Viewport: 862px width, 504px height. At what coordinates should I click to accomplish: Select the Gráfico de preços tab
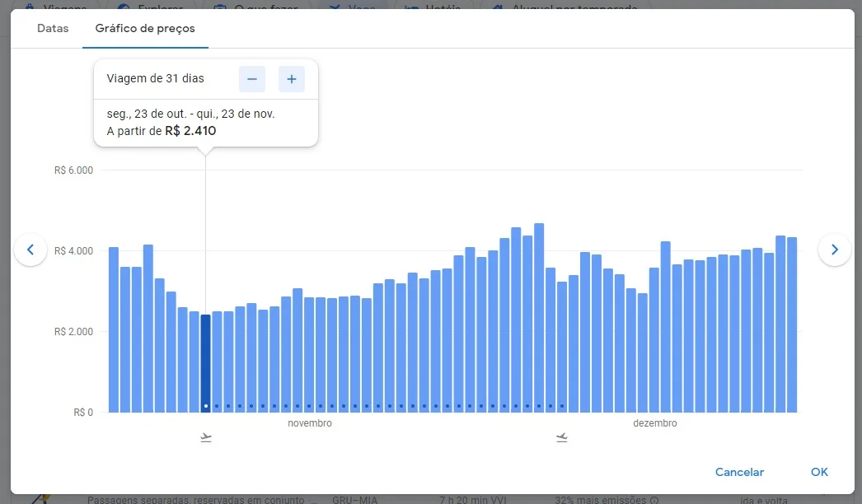tap(145, 29)
